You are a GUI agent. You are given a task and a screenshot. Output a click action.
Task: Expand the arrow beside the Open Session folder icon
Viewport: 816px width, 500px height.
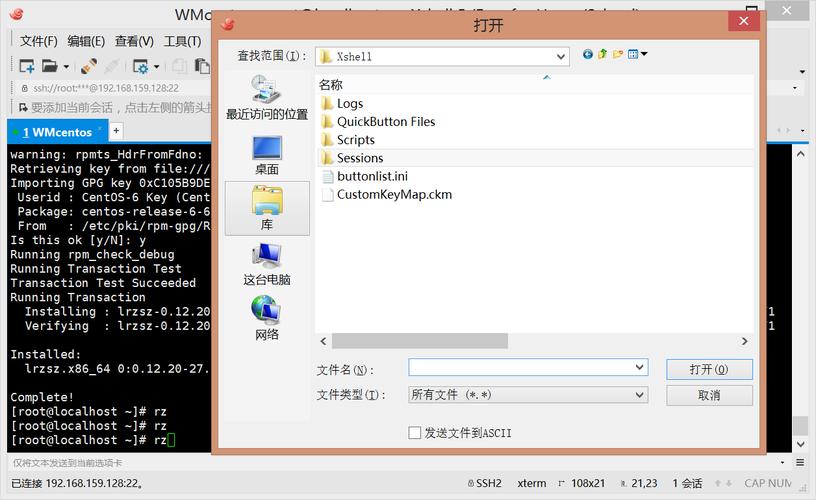[66, 67]
